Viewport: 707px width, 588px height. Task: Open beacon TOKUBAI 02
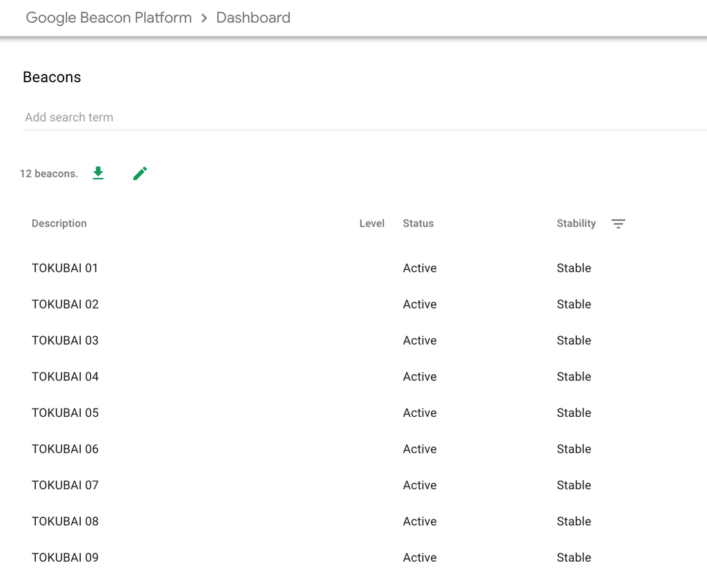click(65, 304)
